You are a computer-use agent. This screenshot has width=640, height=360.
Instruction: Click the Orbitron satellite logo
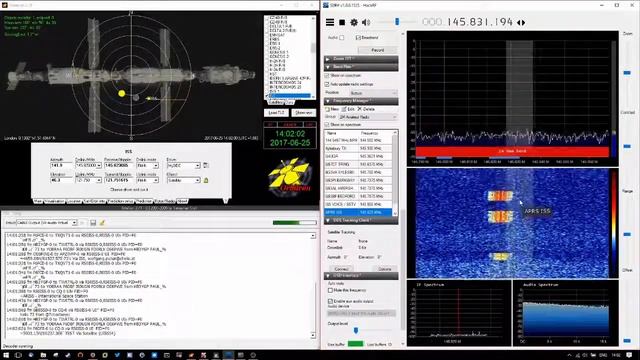[x=289, y=176]
